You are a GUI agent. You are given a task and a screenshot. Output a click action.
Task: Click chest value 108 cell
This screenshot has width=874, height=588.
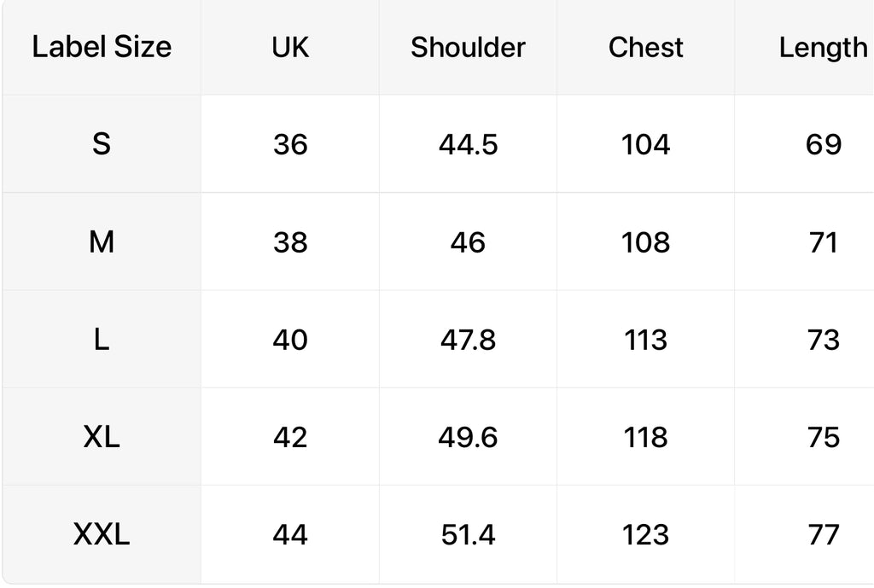pos(645,242)
